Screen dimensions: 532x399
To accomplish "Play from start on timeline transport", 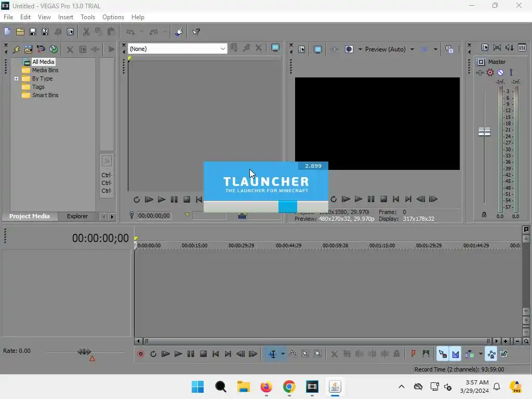I will 166,354.
